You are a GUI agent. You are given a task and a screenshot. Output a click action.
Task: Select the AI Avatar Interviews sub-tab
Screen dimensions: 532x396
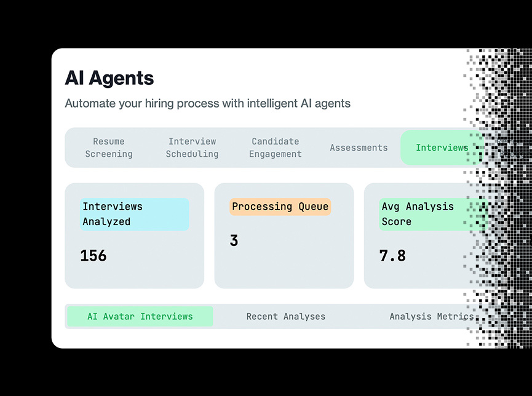140,317
